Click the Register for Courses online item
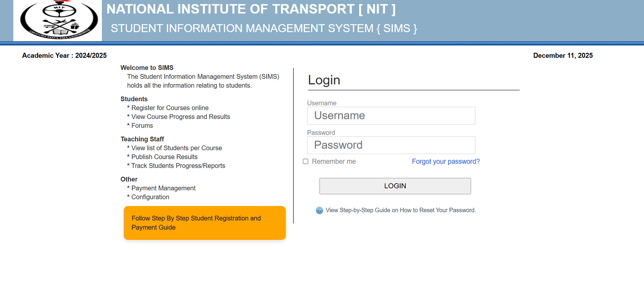The image size is (644, 301). coord(170,108)
